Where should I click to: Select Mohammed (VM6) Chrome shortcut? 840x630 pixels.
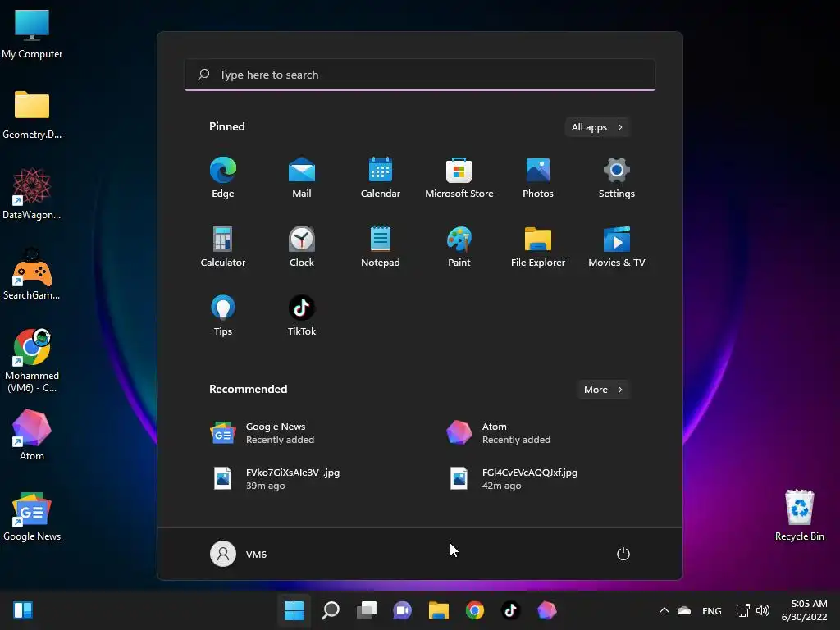(x=32, y=361)
